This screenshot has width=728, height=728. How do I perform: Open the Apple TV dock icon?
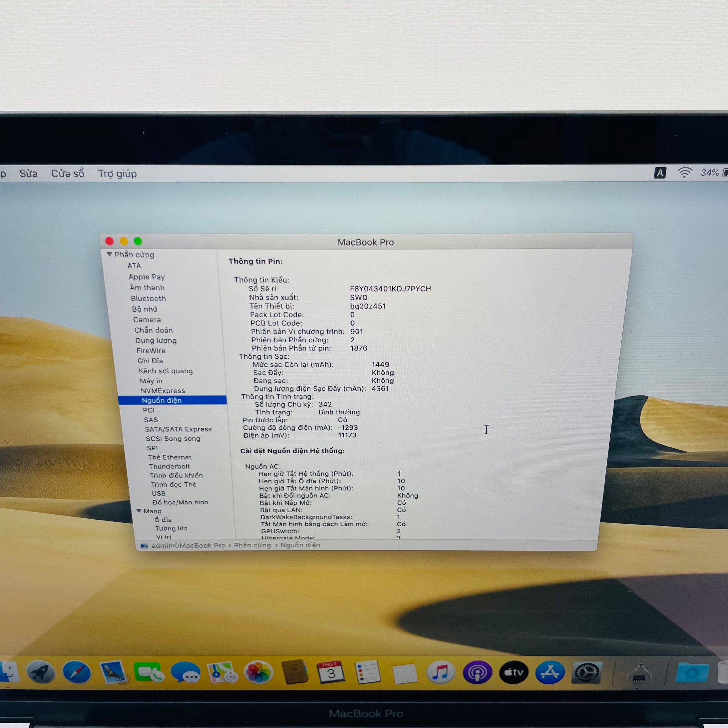(x=514, y=673)
